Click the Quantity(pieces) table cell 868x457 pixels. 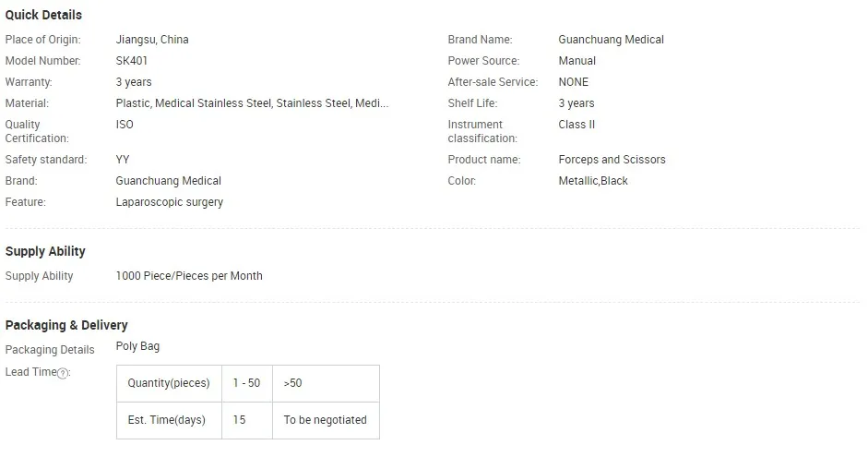(x=169, y=383)
